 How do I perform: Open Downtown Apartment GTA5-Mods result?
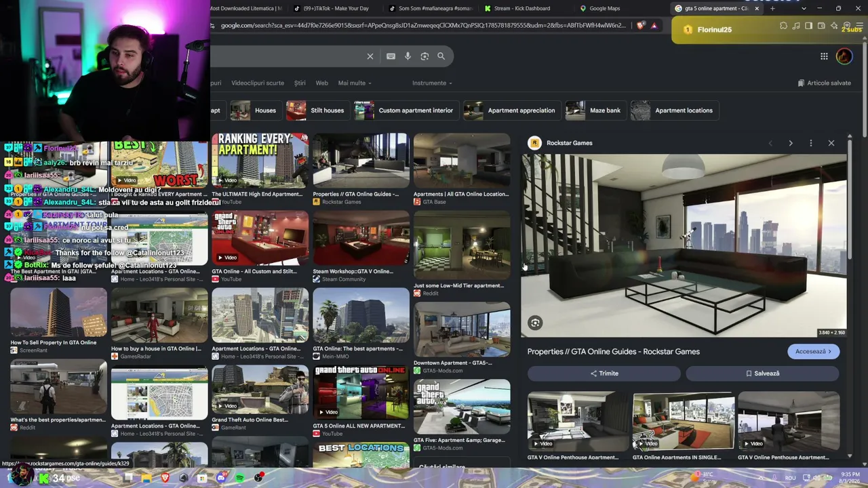coord(462,329)
